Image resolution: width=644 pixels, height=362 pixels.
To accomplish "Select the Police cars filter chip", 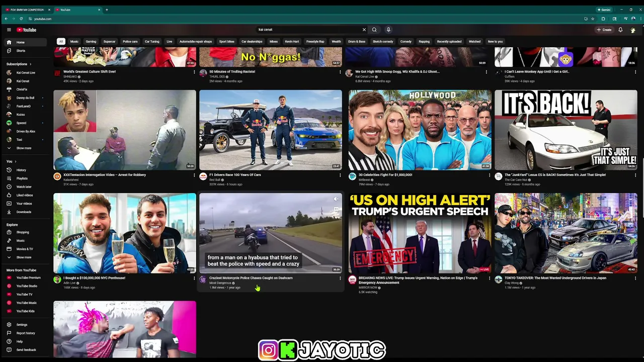I will point(130,42).
